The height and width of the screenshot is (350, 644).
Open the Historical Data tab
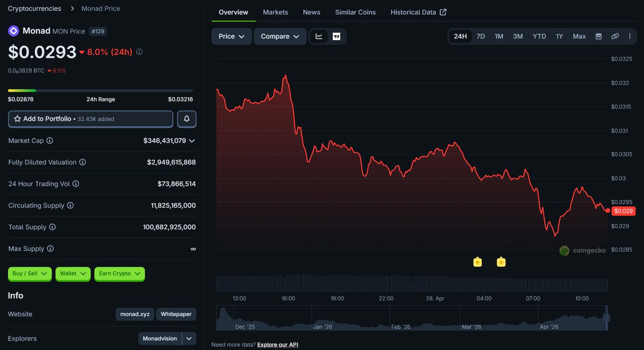419,12
